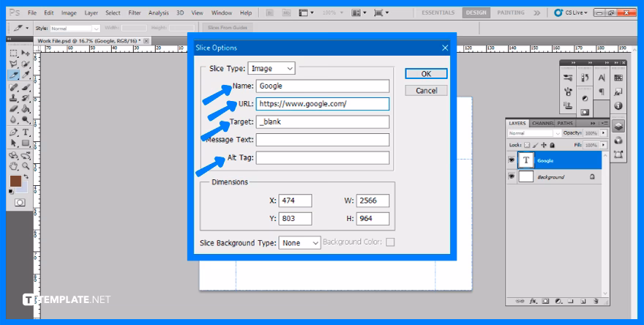
Task: Expand the Slice Background Type dropdown
Action: click(x=300, y=242)
